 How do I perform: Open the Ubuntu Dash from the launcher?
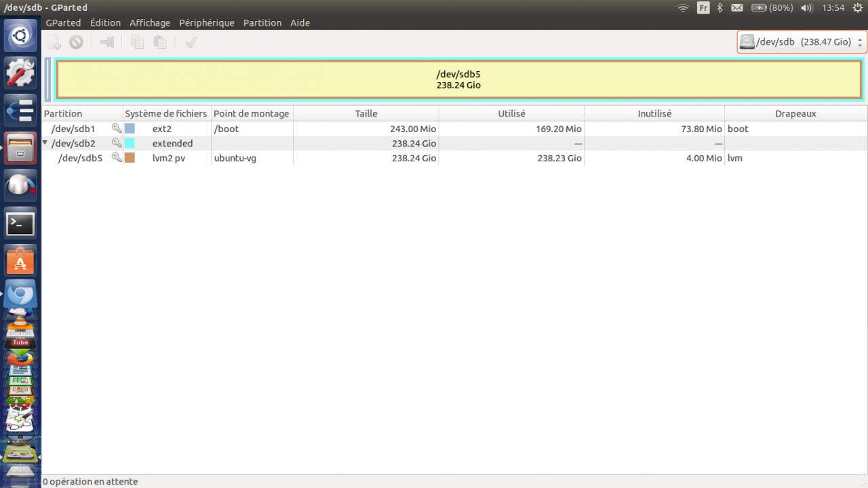[20, 36]
